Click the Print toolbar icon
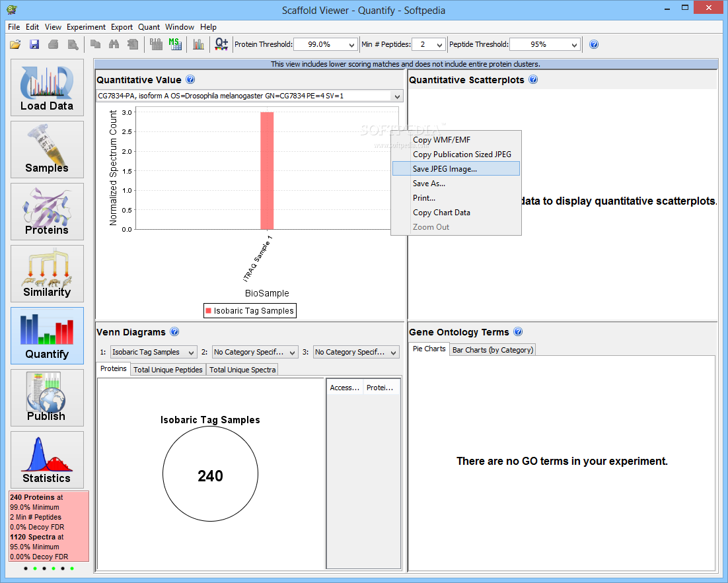The width and height of the screenshot is (728, 583). 54,44
